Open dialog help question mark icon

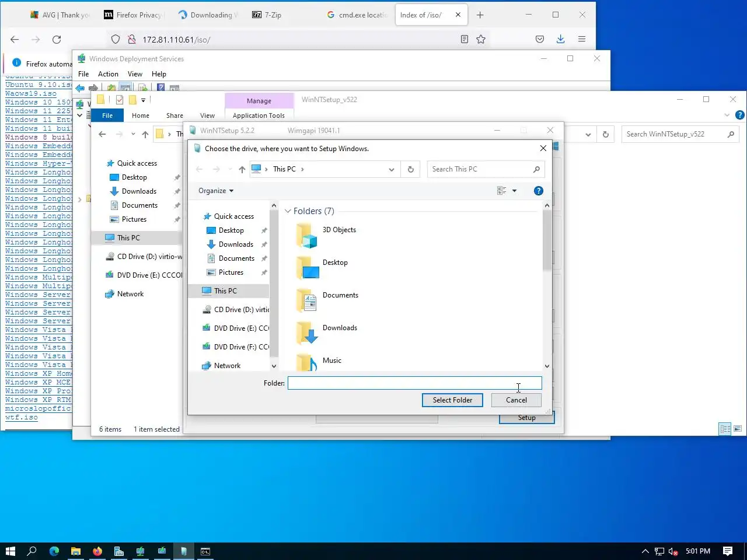(x=539, y=191)
